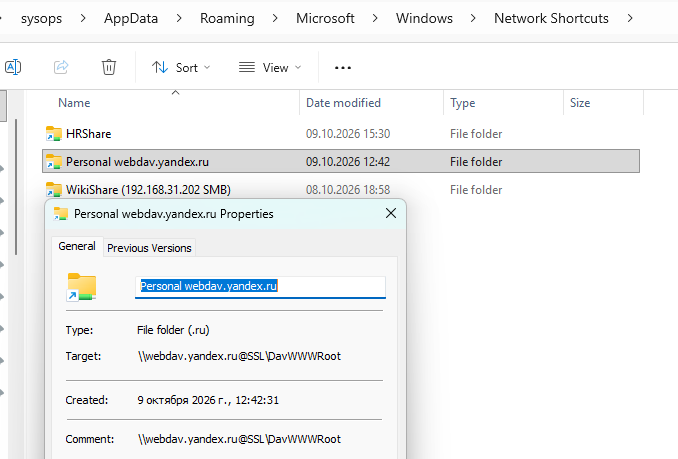Screen dimensions: 678x459
Task: Click the Comment path value
Action: pyautogui.click(x=239, y=439)
